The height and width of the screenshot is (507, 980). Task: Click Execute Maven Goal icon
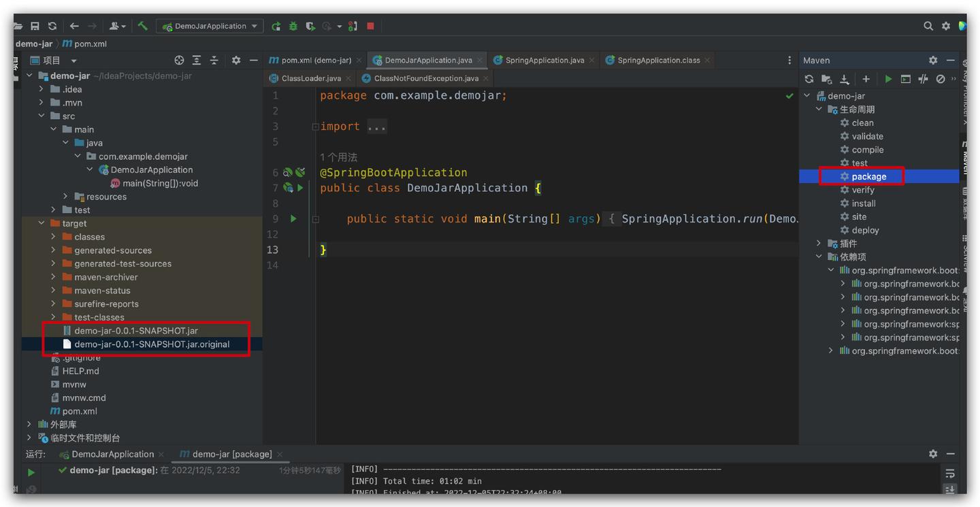click(x=906, y=79)
